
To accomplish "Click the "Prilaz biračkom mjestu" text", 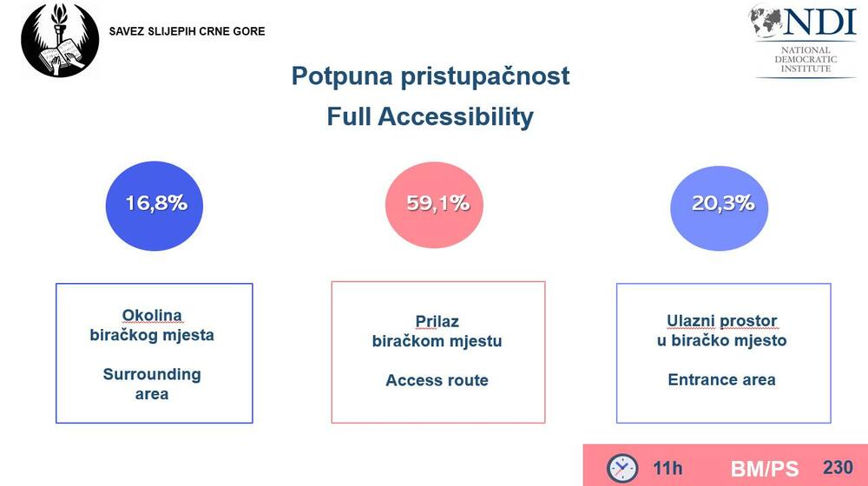I will (x=437, y=332).
